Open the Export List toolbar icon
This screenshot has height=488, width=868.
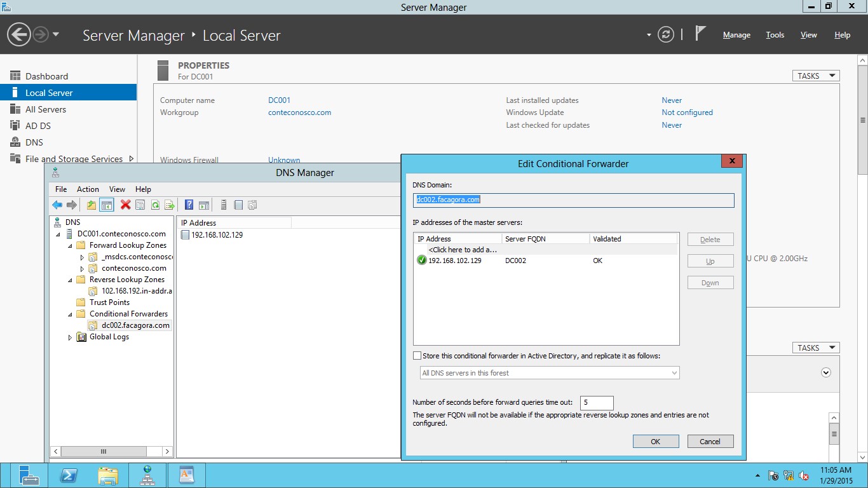[x=170, y=205]
